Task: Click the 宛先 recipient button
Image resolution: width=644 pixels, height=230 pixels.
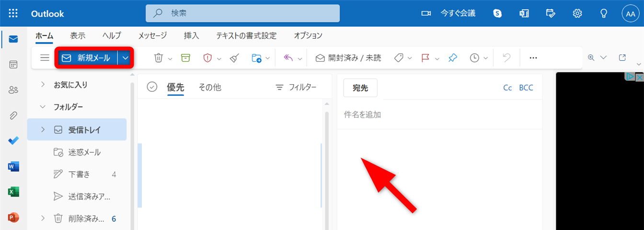Action: click(x=360, y=88)
